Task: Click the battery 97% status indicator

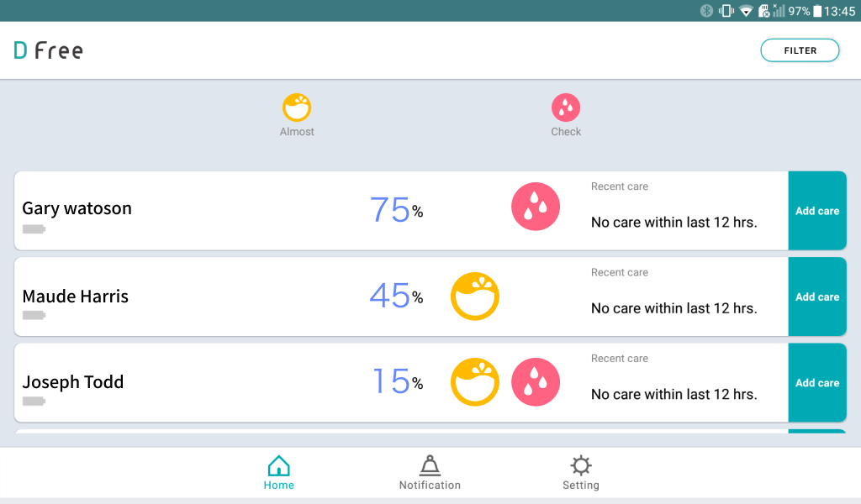Action: click(x=805, y=11)
